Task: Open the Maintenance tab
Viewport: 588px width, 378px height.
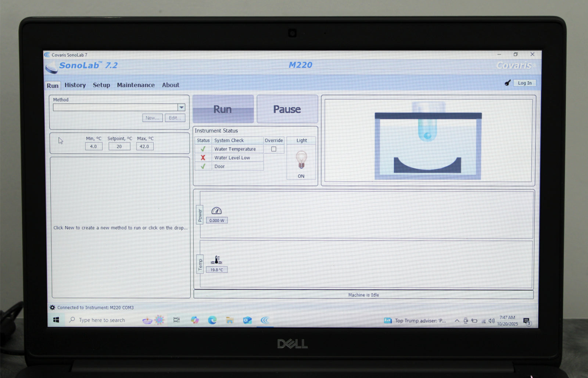Action: click(136, 85)
